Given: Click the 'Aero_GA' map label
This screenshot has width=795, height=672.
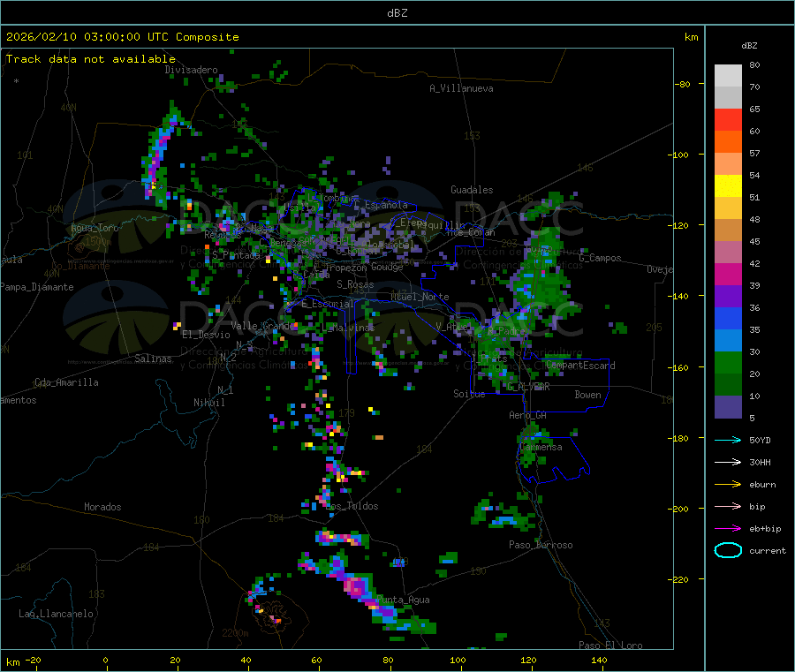Looking at the screenshot, I should (x=528, y=415).
